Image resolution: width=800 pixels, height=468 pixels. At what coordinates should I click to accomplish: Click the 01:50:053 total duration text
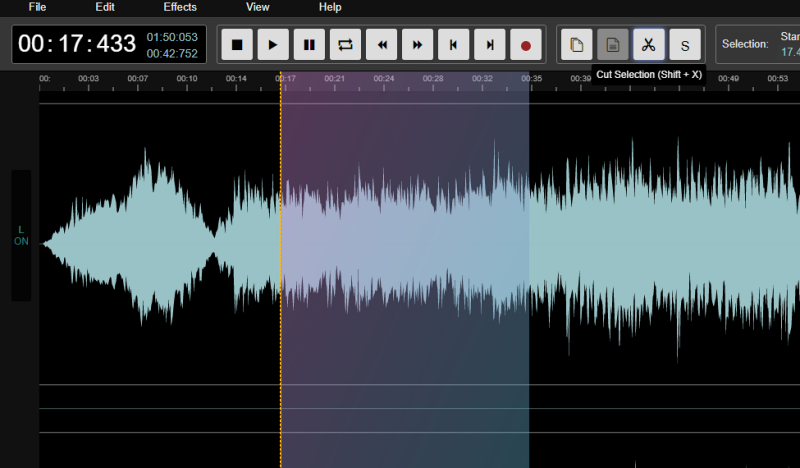[x=172, y=37]
